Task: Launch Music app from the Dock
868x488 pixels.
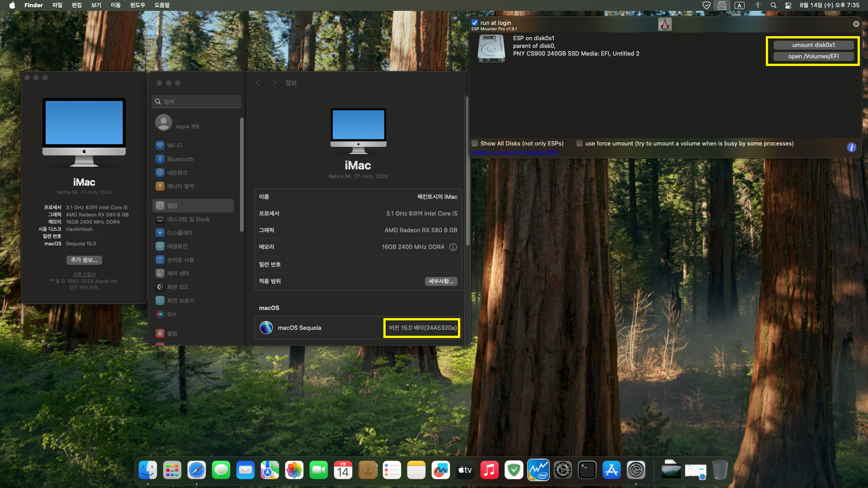Action: pyautogui.click(x=490, y=470)
